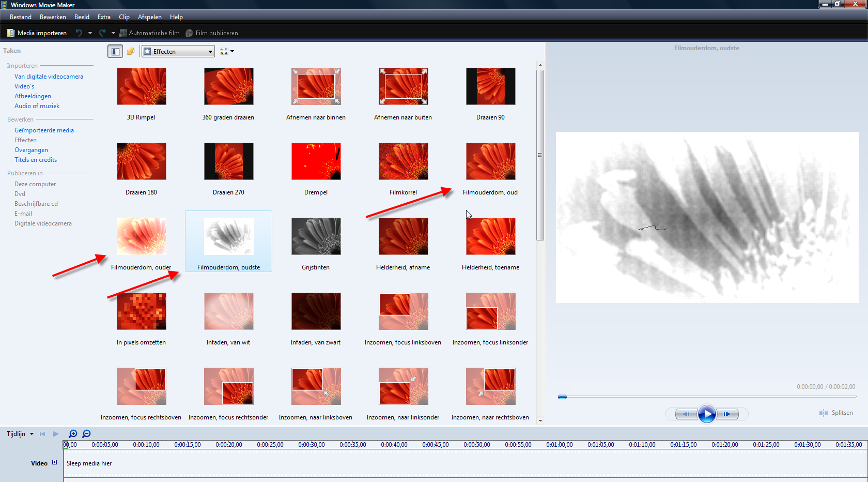Click the Overgangen link in tasks
This screenshot has width=868, height=482.
[x=31, y=150]
